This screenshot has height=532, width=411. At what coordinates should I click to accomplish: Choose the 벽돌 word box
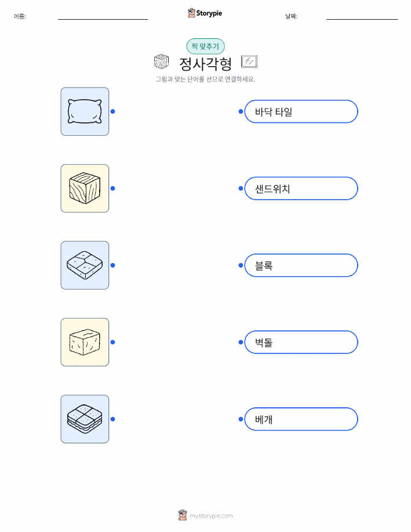pyautogui.click(x=301, y=342)
